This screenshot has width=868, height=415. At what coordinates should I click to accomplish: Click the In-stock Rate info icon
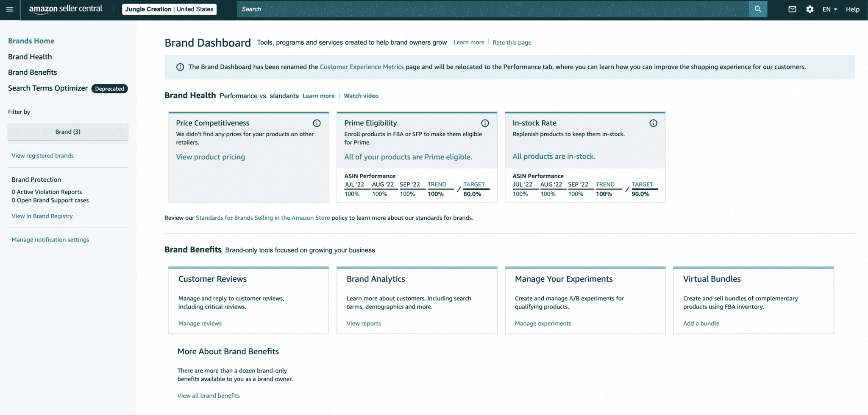pyautogui.click(x=653, y=123)
